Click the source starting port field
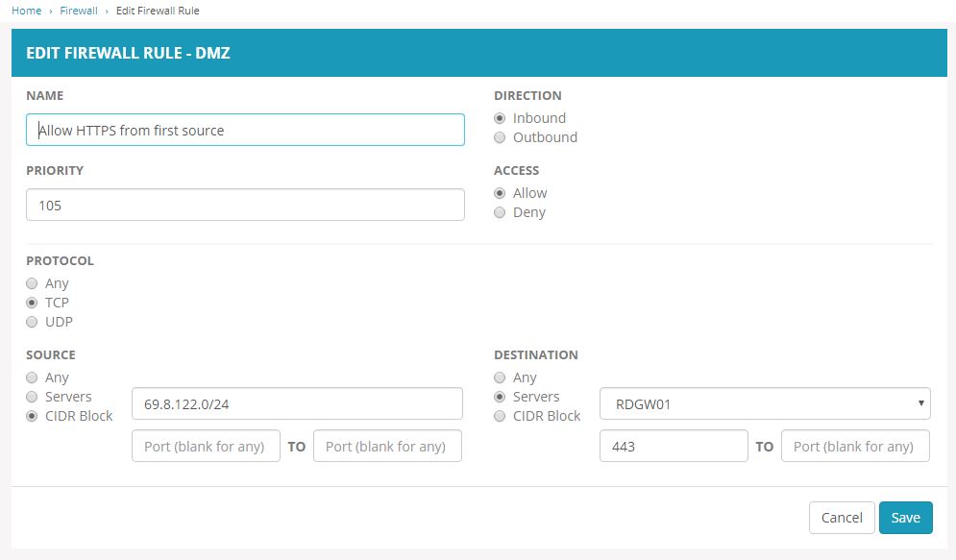The height and width of the screenshot is (560, 956). 206,446
